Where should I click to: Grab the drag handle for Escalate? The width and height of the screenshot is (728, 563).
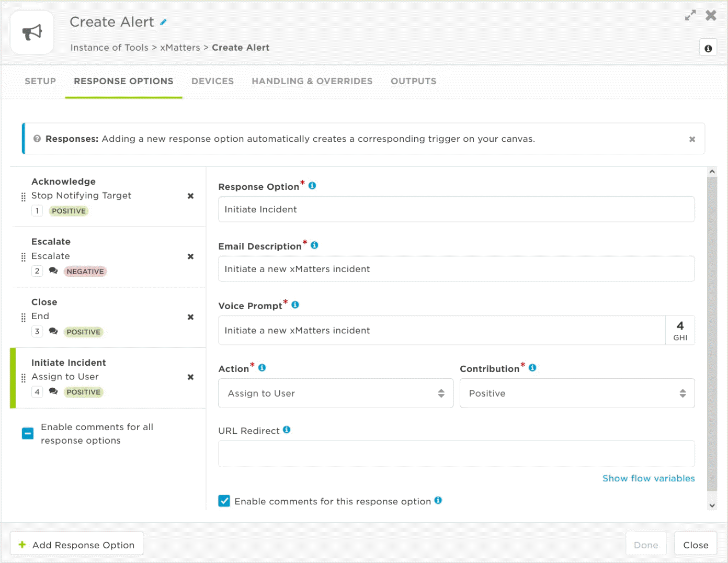[x=23, y=257]
